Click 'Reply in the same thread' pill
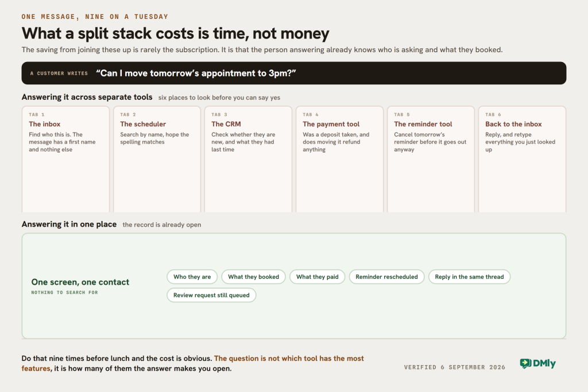588x392 pixels. tap(469, 277)
